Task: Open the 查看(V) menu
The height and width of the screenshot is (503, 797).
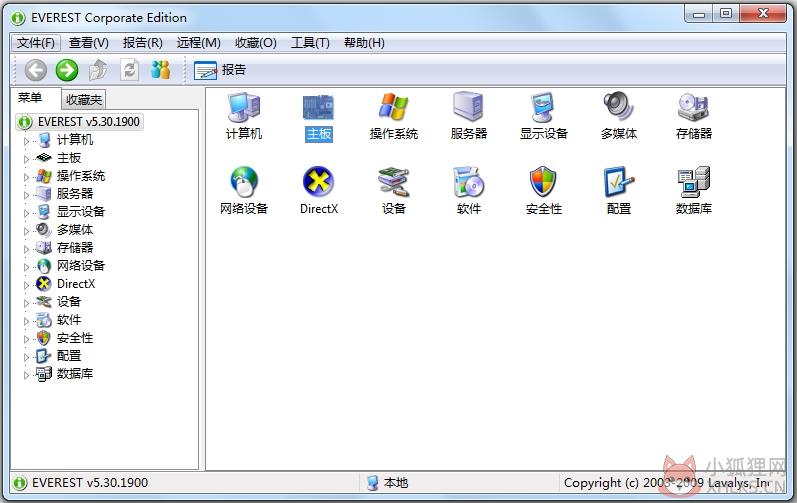Action: (89, 43)
